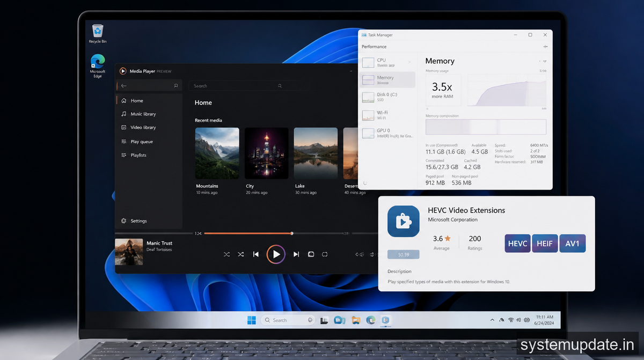
Task: Click the magnifier icon beside the back arrow
Action: point(175,86)
